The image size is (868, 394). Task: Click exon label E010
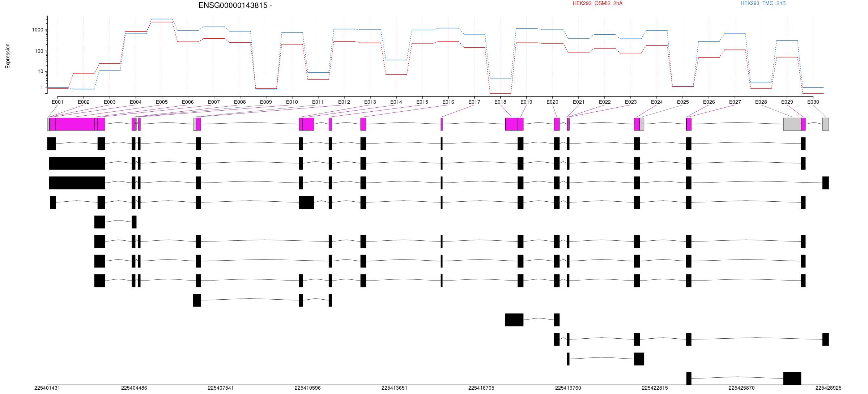pos(292,102)
